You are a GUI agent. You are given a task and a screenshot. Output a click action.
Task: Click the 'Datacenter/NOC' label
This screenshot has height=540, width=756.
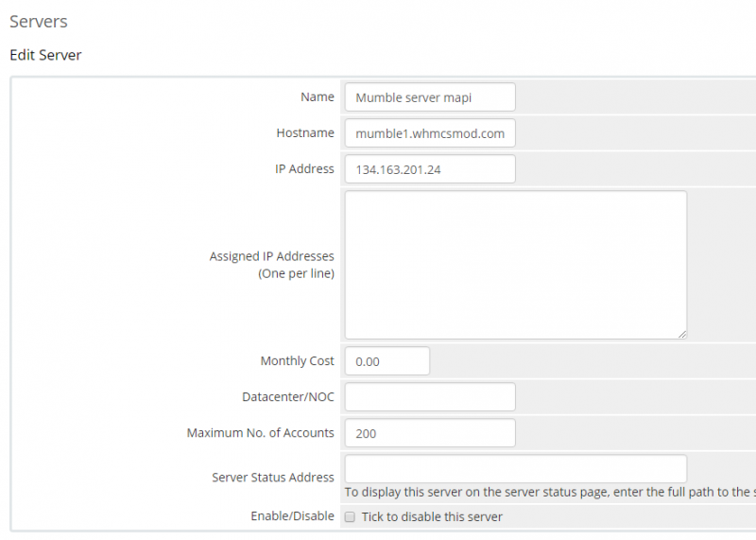pyautogui.click(x=288, y=396)
